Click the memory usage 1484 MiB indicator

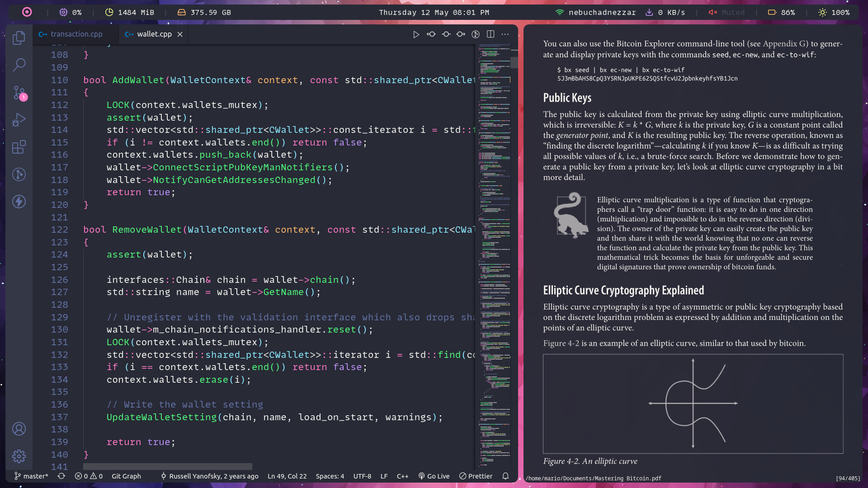(129, 12)
